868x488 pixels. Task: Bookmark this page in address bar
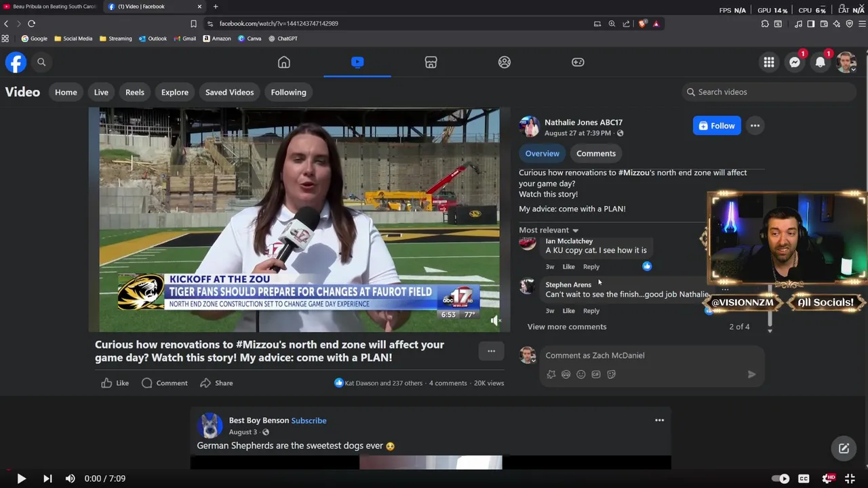pos(193,24)
